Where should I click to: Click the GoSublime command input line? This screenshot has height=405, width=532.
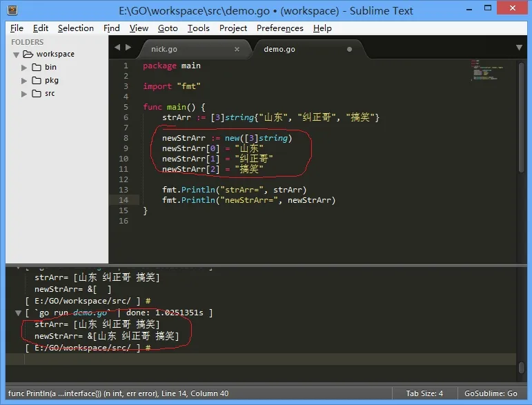(261, 359)
